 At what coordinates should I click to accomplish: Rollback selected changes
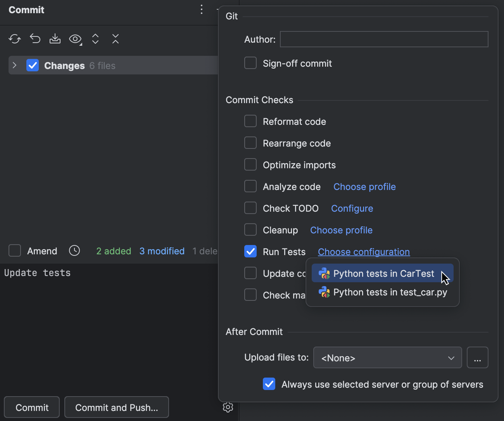[35, 39]
